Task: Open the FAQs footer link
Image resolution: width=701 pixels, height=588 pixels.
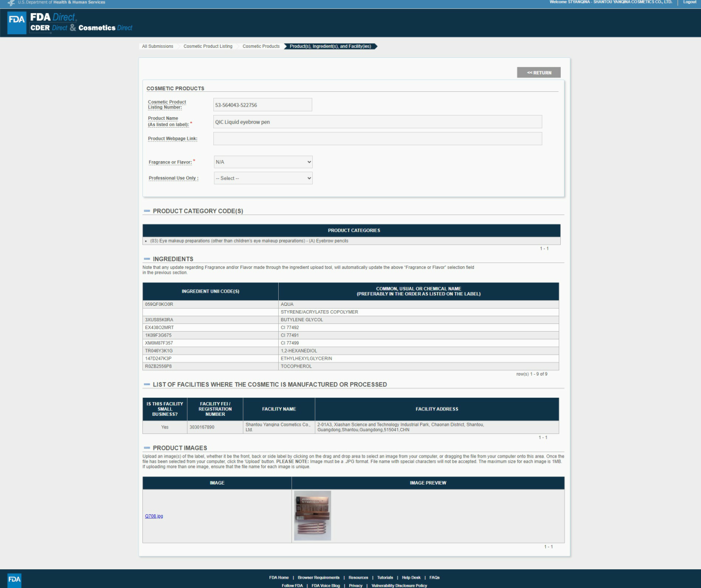Action: pyautogui.click(x=434, y=578)
